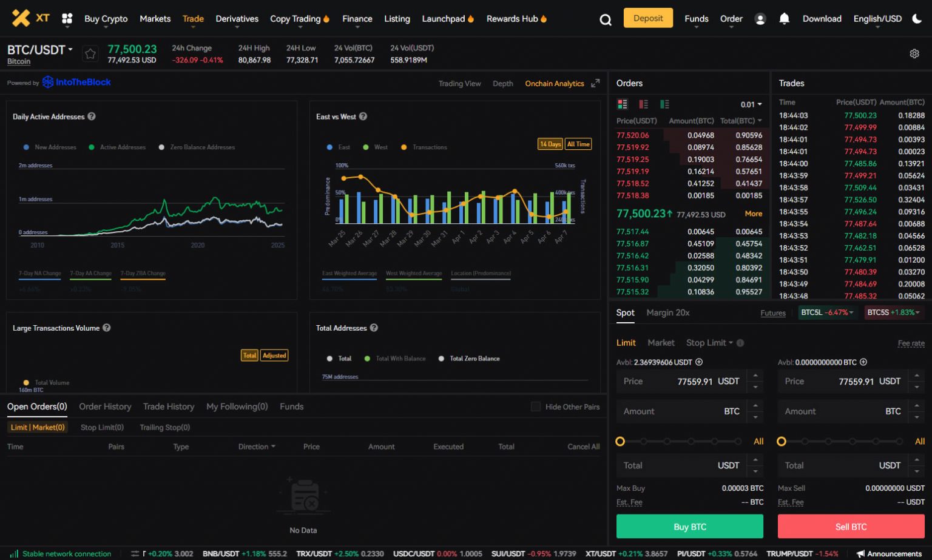Open the chart settings gear
The height and width of the screenshot is (560, 932).
(914, 54)
